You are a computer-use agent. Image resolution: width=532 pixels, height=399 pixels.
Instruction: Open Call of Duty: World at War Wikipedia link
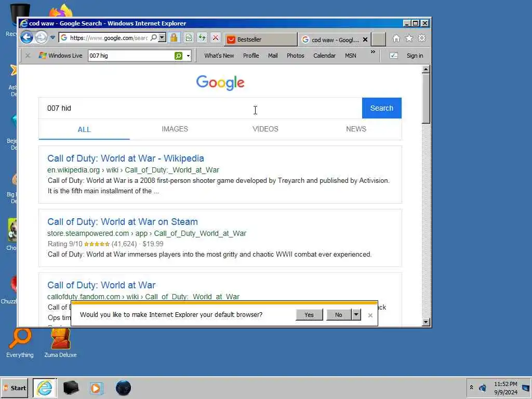click(x=126, y=158)
